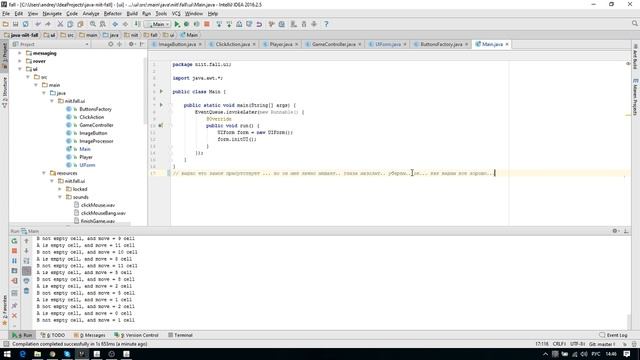Image resolution: width=640 pixels, height=360 pixels.
Task: Pin the Run tab with pin icon
Action: pyautogui.click(x=14, y=305)
